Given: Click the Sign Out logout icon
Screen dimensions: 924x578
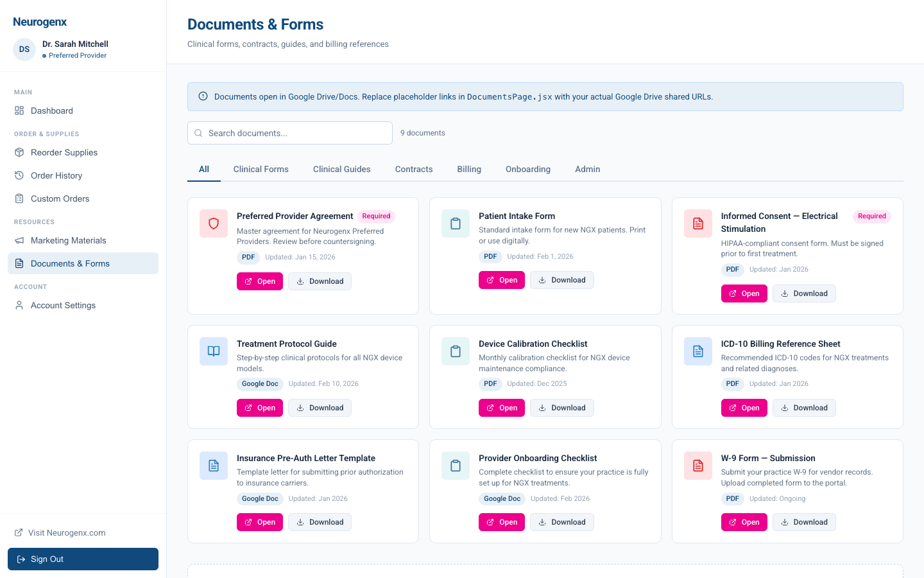Looking at the screenshot, I should pyautogui.click(x=22, y=559).
